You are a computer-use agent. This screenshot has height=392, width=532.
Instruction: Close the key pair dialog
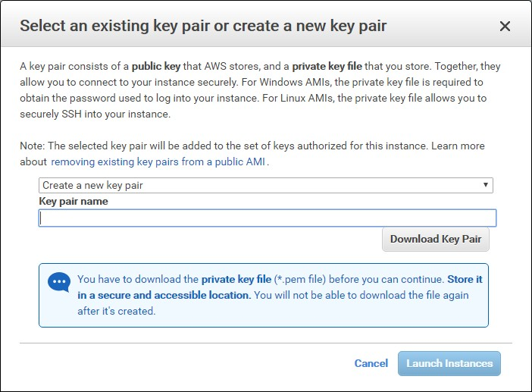pyautogui.click(x=505, y=27)
